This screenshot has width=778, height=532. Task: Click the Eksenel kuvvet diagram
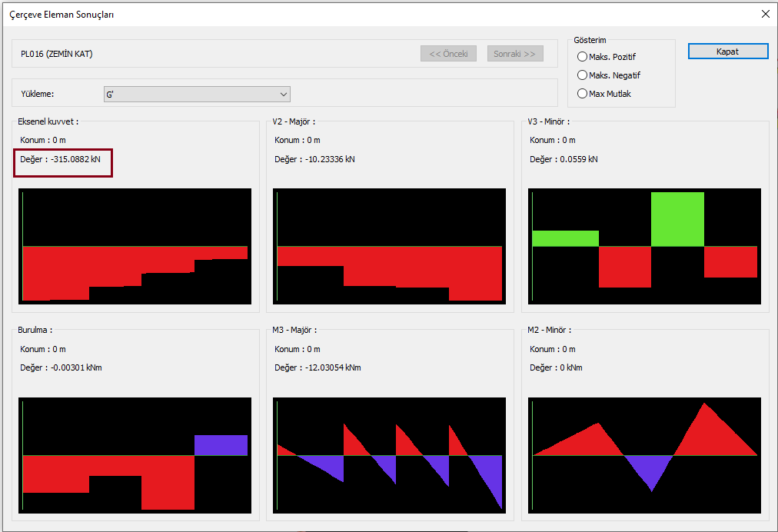click(135, 246)
